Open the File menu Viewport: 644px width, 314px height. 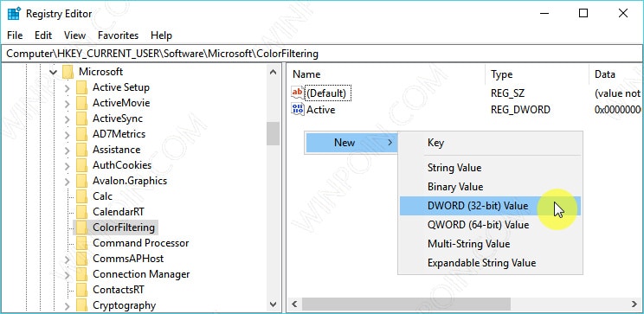[x=15, y=35]
